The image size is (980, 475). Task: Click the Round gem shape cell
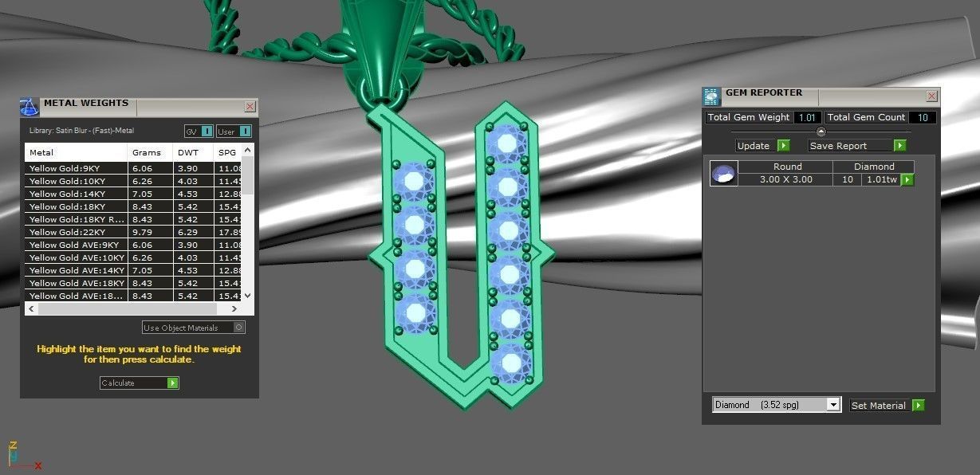(785, 167)
